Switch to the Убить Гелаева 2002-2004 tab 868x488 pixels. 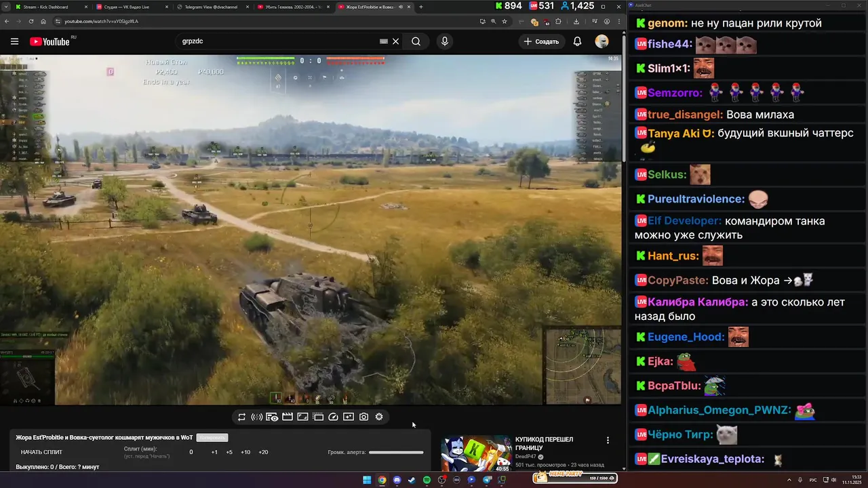pyautogui.click(x=294, y=7)
